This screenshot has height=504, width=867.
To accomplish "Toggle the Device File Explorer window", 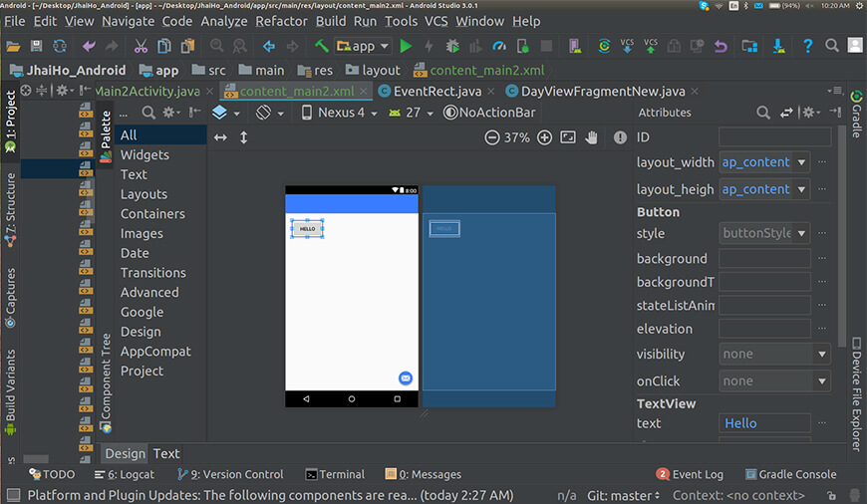I will 856,394.
